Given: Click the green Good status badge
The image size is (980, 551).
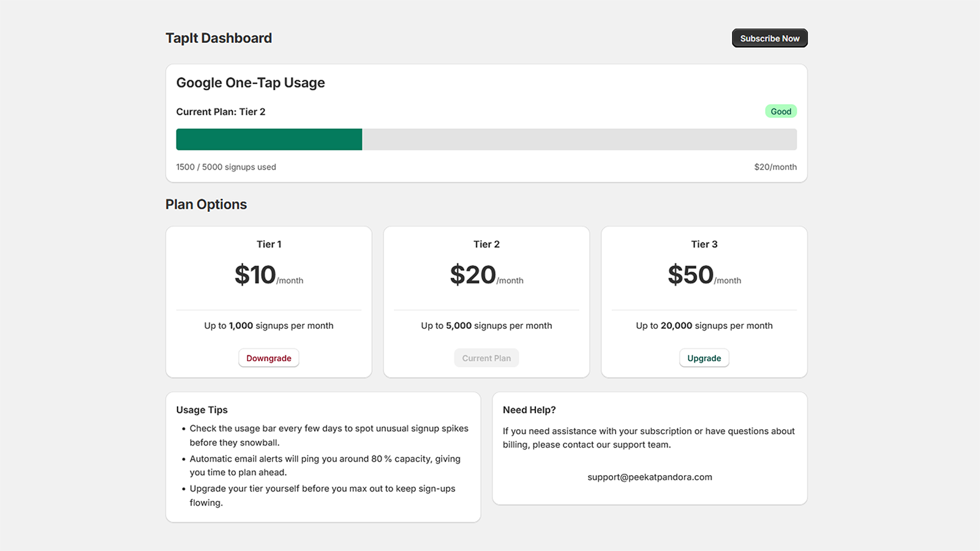Looking at the screenshot, I should (x=780, y=111).
